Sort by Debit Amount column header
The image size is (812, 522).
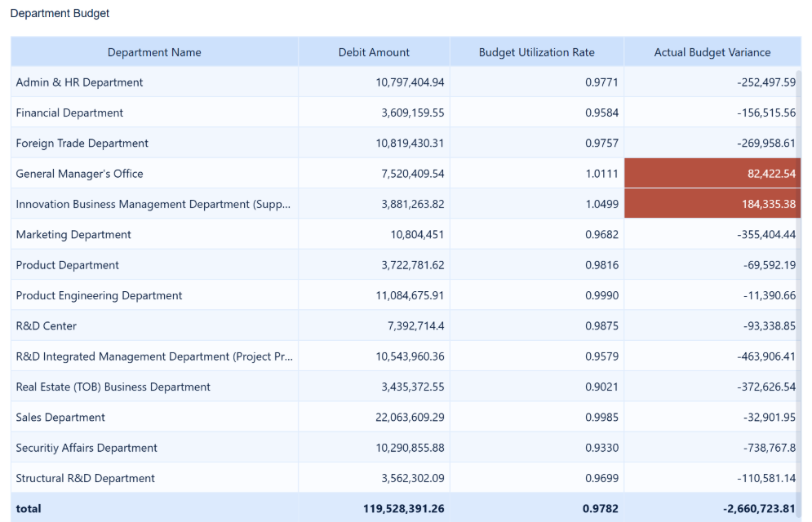coord(374,52)
